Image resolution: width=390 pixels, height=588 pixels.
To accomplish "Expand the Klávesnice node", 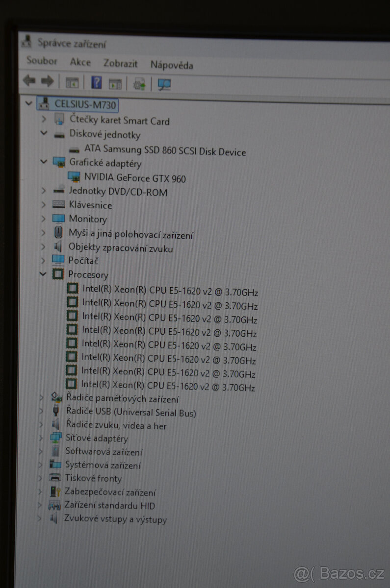I will [x=44, y=204].
